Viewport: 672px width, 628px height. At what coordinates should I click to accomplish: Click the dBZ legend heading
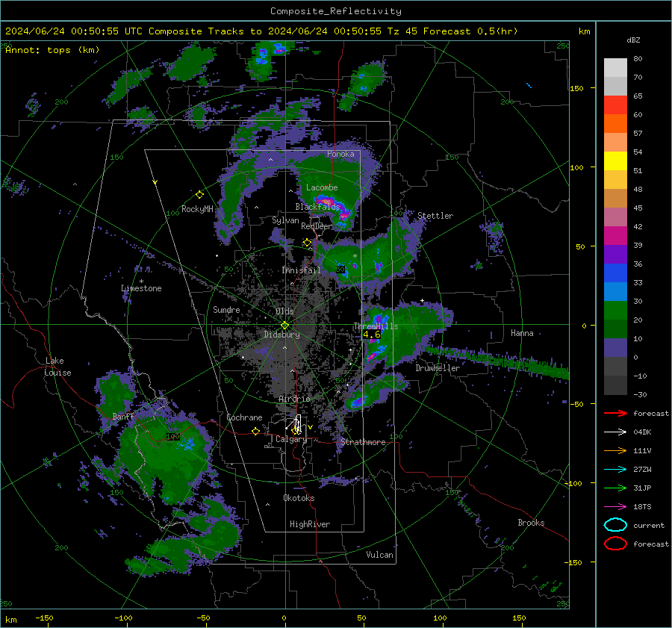633,40
